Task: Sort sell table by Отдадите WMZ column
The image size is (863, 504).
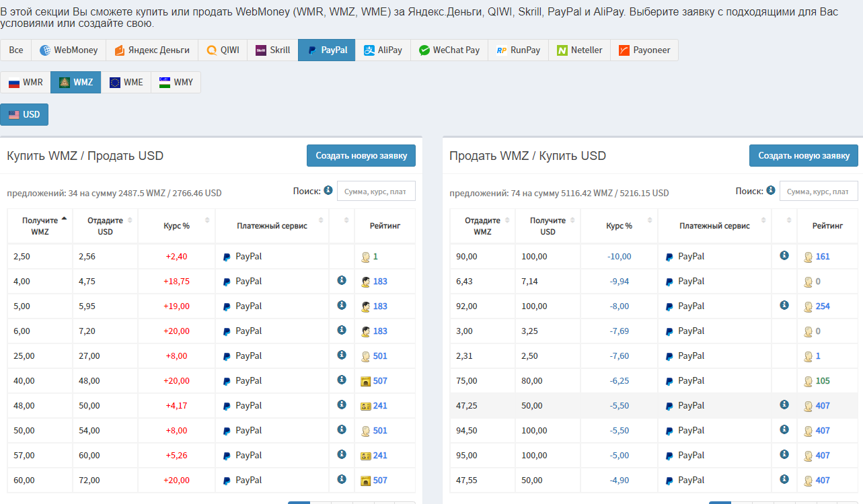Action: pos(482,226)
